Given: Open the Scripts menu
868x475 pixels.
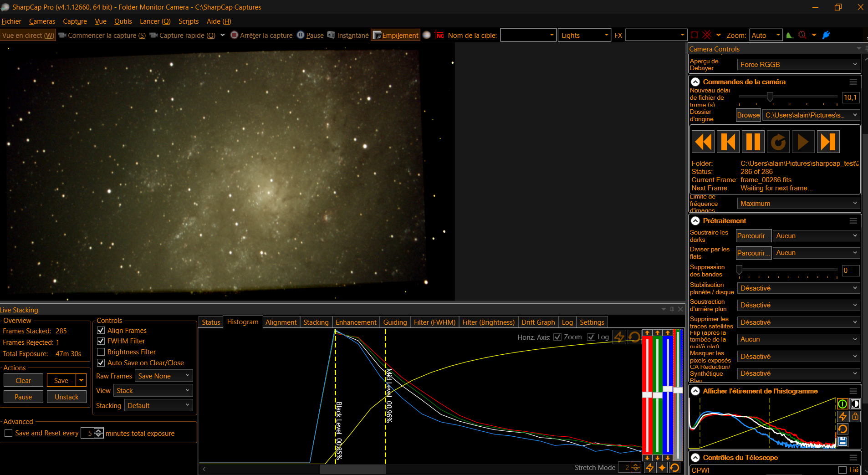Looking at the screenshot, I should click(x=189, y=21).
